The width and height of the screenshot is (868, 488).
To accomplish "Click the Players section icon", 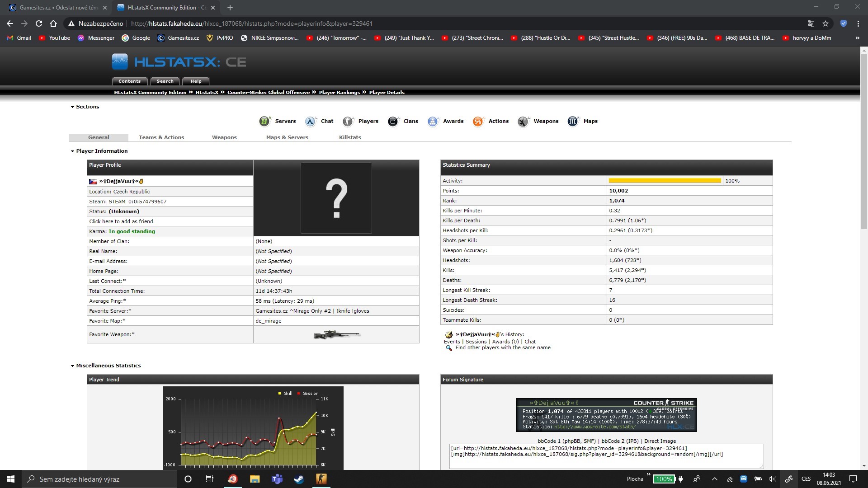I will (x=348, y=121).
